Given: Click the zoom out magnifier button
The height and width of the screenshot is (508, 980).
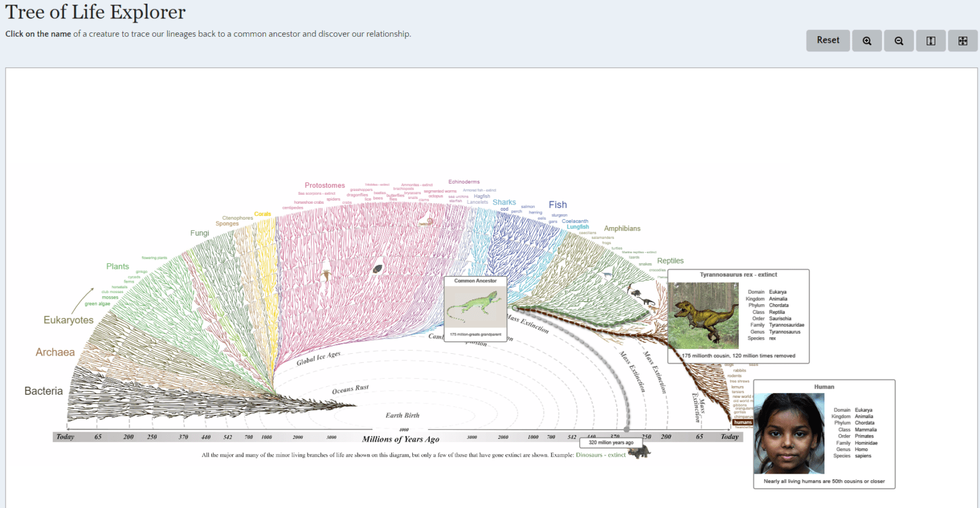Looking at the screenshot, I should coord(899,41).
